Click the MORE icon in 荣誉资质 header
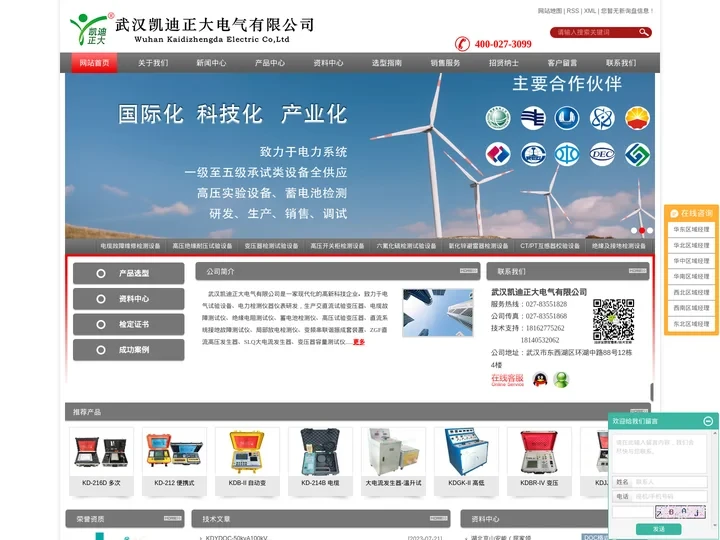Image resolution: width=720 pixels, height=540 pixels. coord(173,518)
